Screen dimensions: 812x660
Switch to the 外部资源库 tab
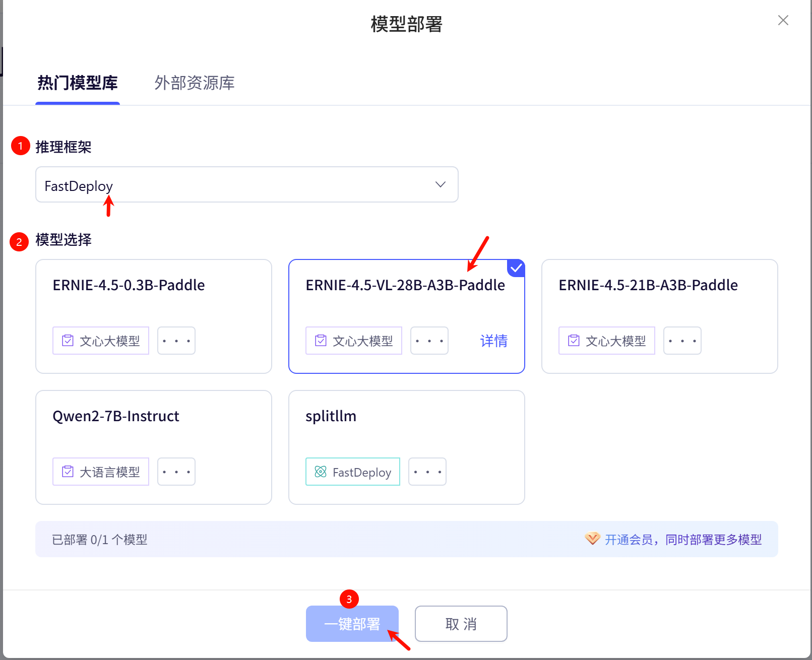coord(195,83)
